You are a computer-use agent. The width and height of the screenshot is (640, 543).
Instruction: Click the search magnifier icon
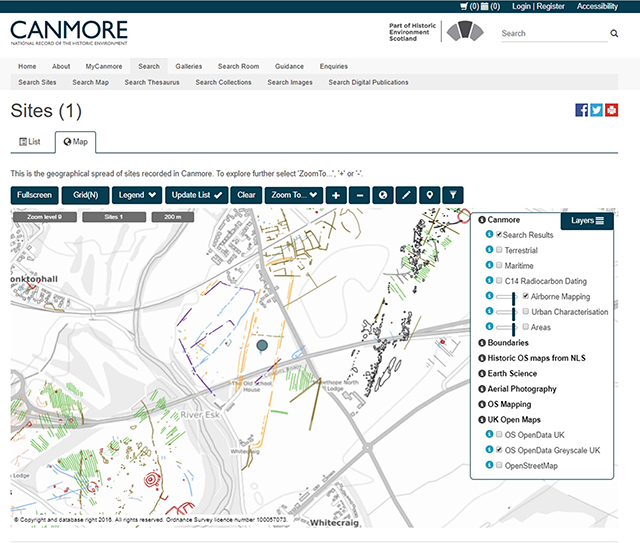[x=614, y=33]
